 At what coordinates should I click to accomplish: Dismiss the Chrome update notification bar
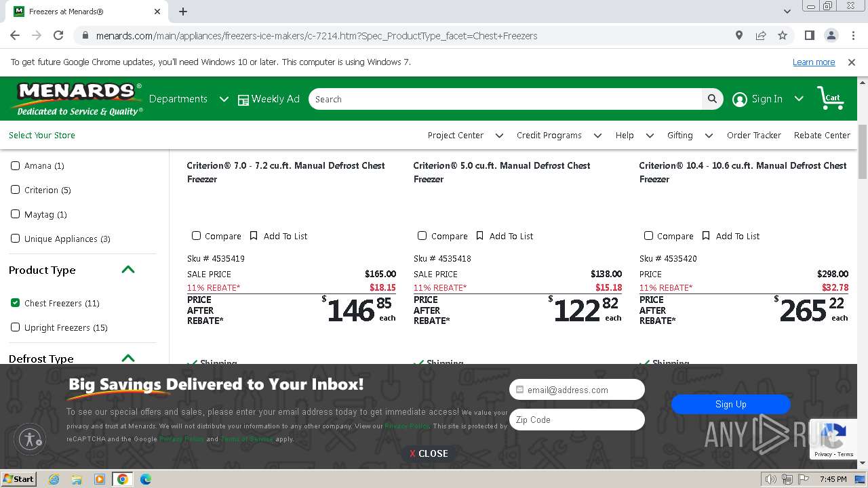[852, 62]
